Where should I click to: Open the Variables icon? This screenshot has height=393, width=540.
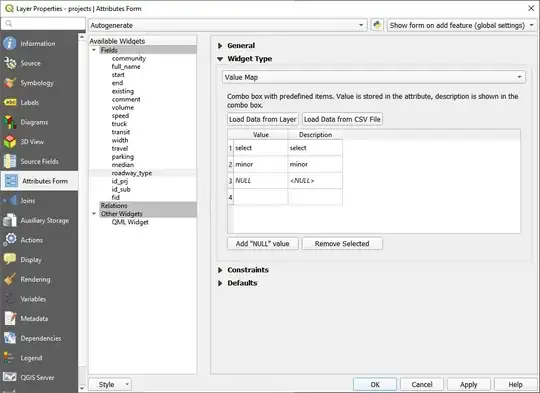(10, 299)
